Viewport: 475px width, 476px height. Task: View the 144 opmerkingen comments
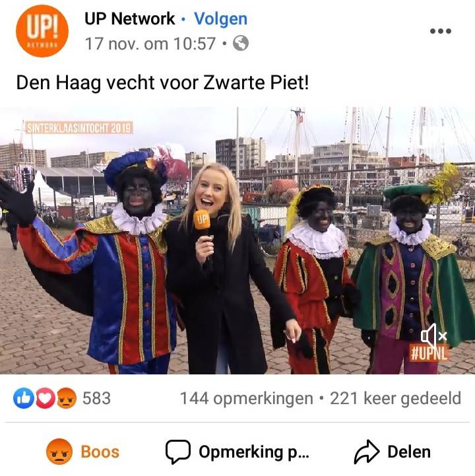[x=246, y=398]
